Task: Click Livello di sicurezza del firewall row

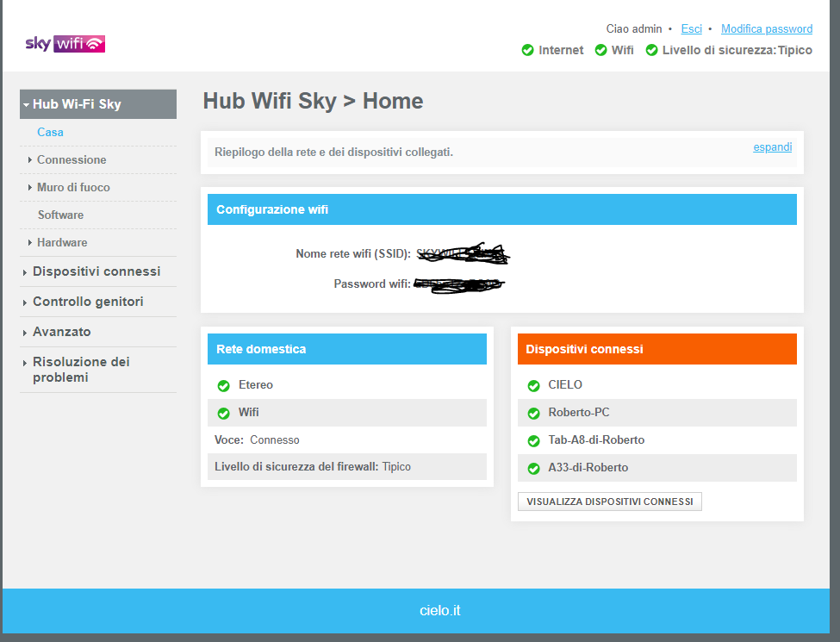Action: 347,467
